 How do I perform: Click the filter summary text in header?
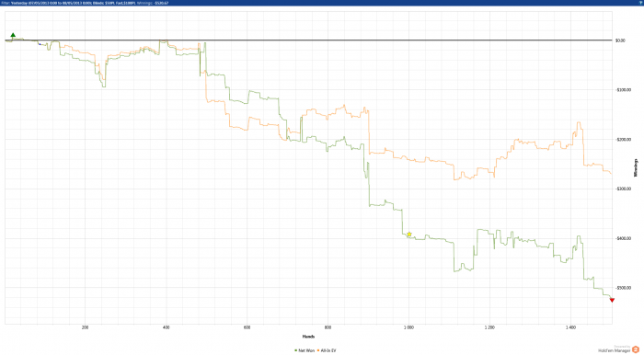(x=85, y=3)
